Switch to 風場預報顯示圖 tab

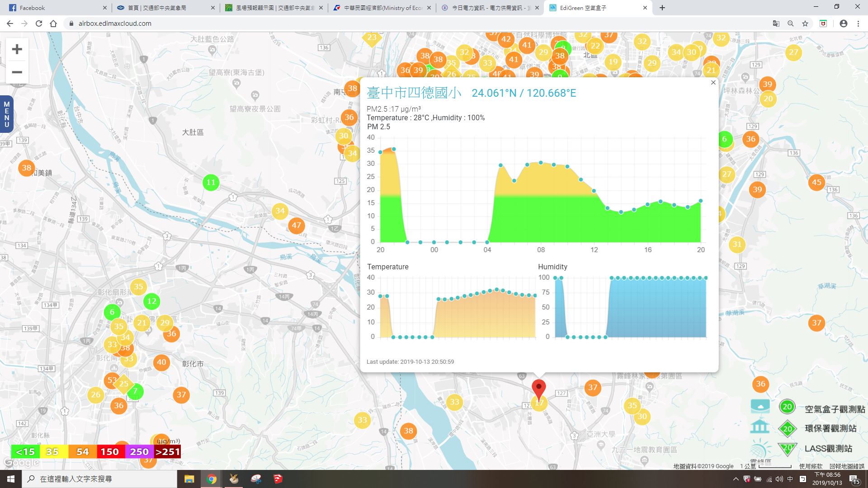click(274, 8)
